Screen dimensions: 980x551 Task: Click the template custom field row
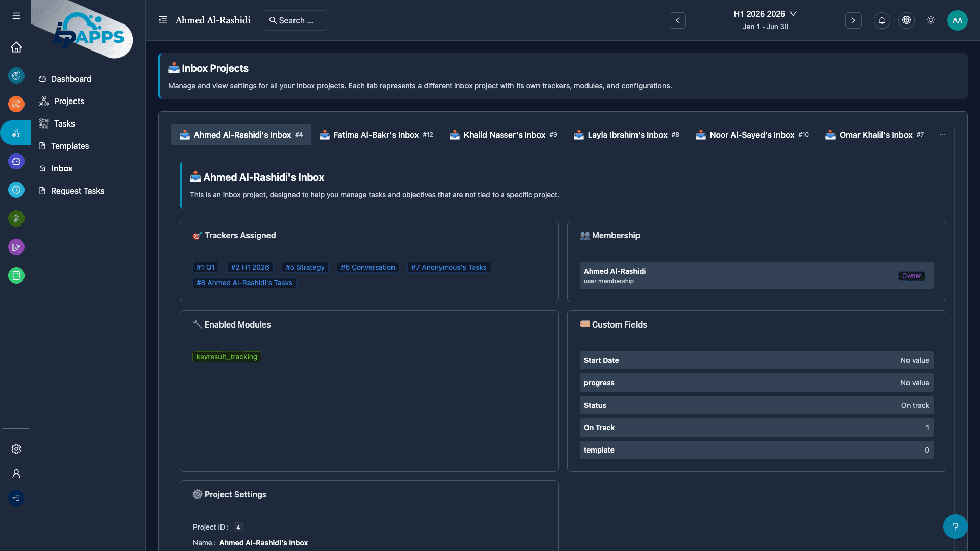(756, 450)
